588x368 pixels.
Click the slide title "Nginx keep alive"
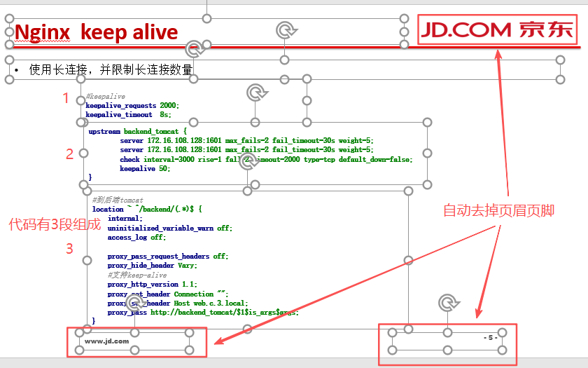[96, 32]
